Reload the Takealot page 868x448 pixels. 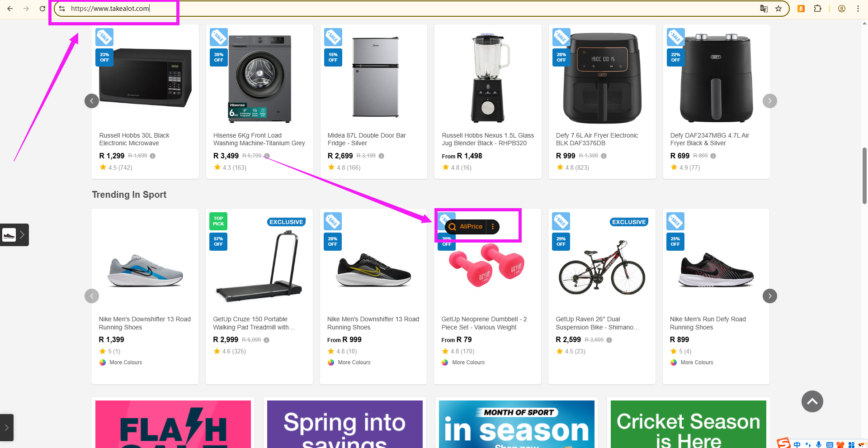pyautogui.click(x=42, y=9)
